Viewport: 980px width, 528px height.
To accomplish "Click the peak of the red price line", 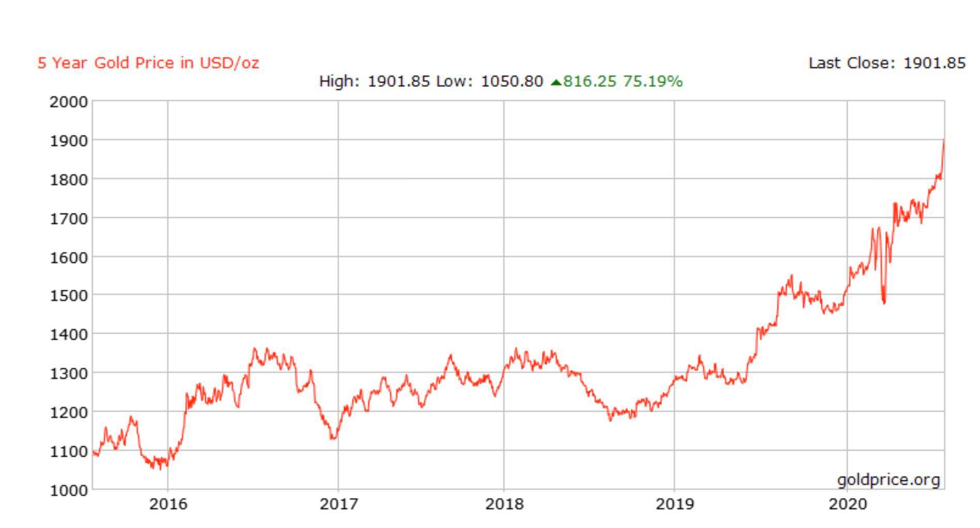I will coord(944,141).
